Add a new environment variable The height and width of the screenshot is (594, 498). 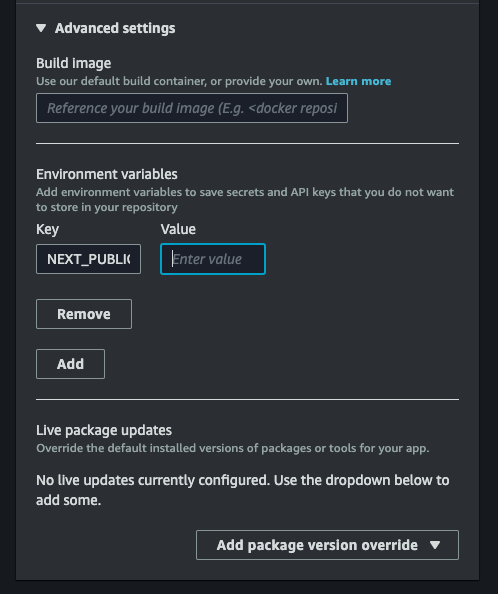[70, 364]
